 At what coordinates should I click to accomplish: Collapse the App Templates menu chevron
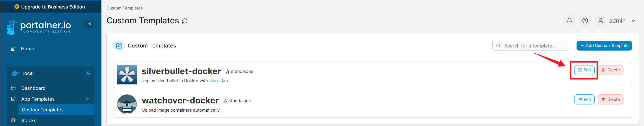[88, 99]
